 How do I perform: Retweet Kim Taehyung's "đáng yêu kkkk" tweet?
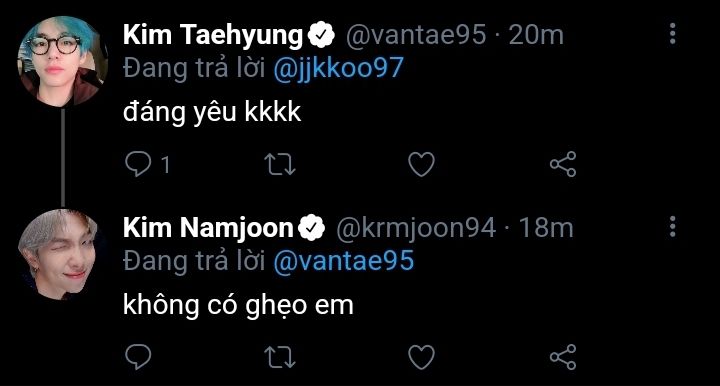(x=280, y=164)
